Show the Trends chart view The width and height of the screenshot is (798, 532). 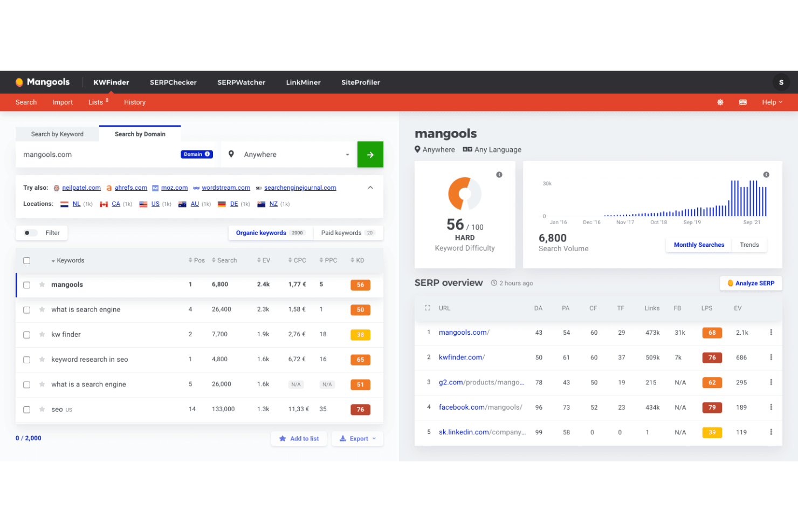click(x=749, y=245)
